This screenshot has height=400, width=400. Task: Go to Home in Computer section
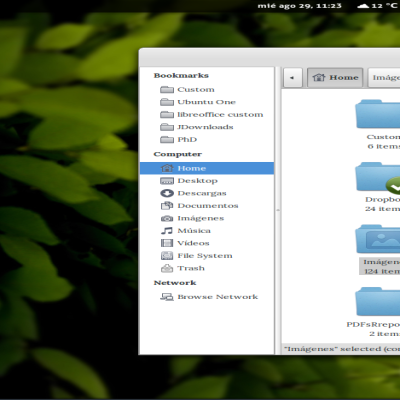click(x=207, y=168)
